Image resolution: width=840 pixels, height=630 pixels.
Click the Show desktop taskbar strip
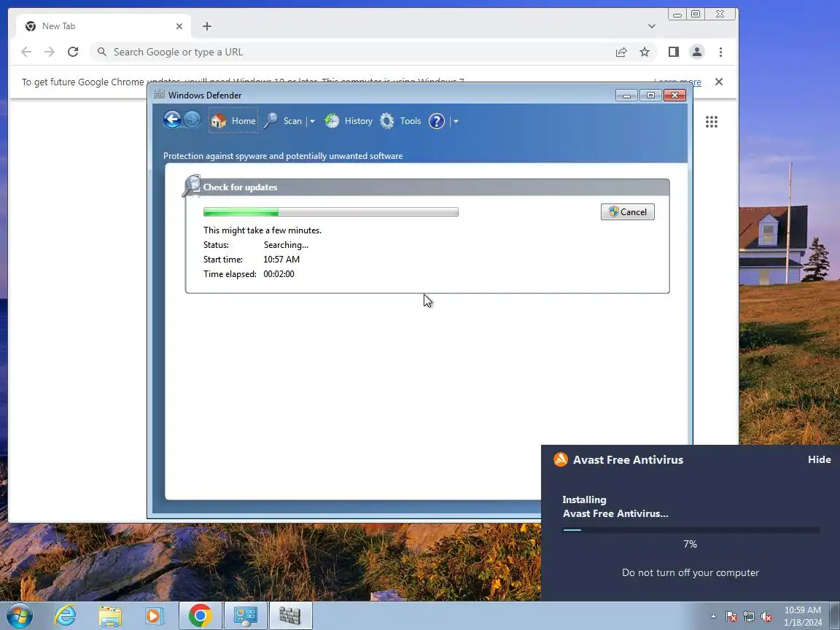click(835, 615)
